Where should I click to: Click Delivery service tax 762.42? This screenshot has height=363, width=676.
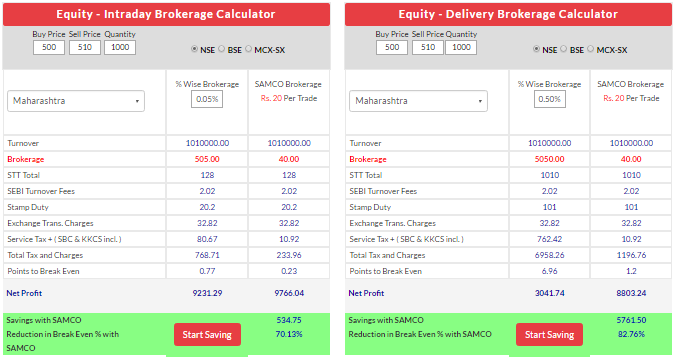tap(550, 239)
